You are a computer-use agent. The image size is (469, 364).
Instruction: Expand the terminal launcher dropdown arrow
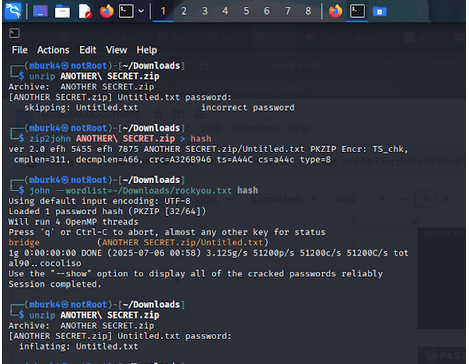click(141, 11)
